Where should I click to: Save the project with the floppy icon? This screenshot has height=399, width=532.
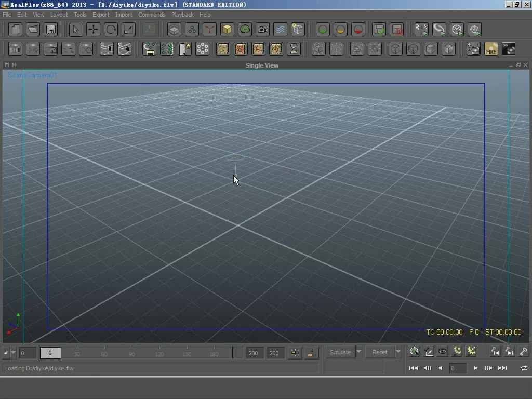[50, 30]
